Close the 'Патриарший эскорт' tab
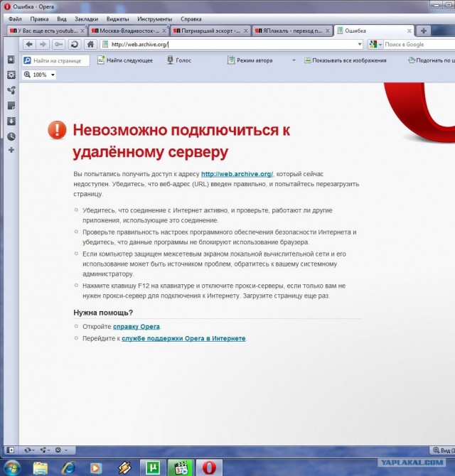Image resolution: width=455 pixels, height=476 pixels. pos(246,31)
